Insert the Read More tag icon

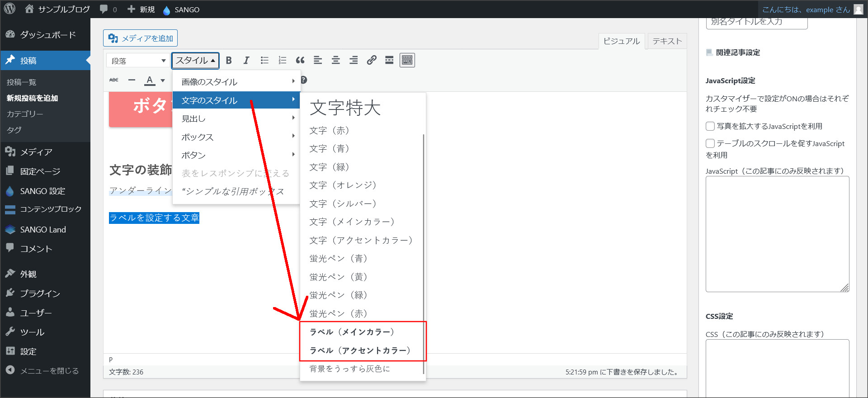pyautogui.click(x=389, y=61)
